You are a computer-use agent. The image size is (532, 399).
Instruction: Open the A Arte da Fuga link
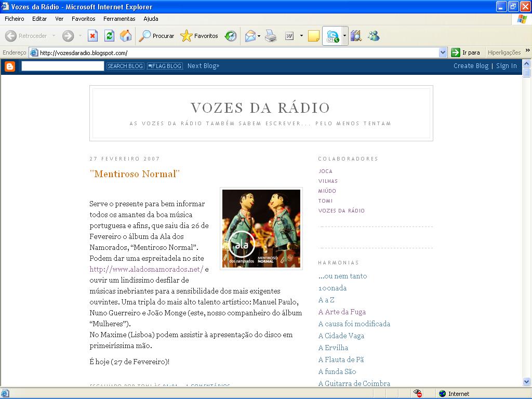tap(342, 312)
